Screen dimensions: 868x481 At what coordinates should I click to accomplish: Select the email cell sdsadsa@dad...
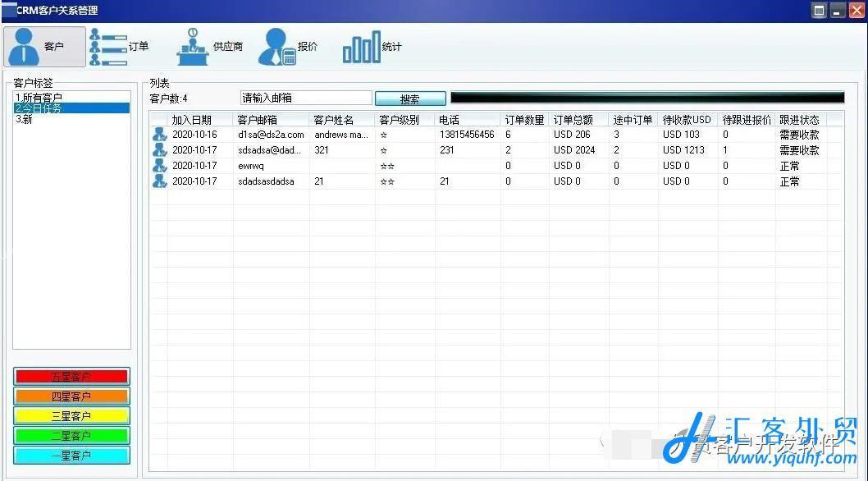tap(270, 150)
